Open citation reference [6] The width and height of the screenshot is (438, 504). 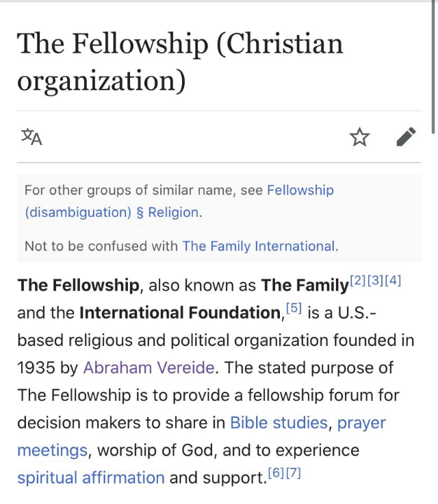coord(276,473)
